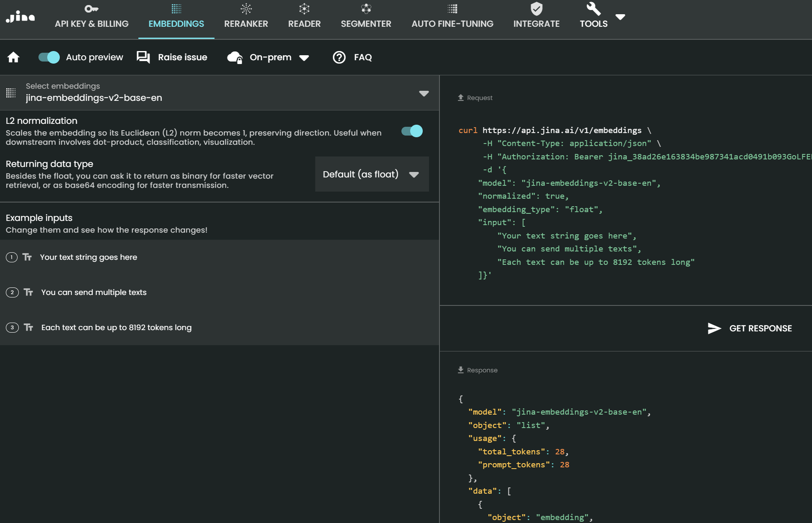Click the text icon on example input 3
This screenshot has height=523, width=812.
[x=28, y=327]
